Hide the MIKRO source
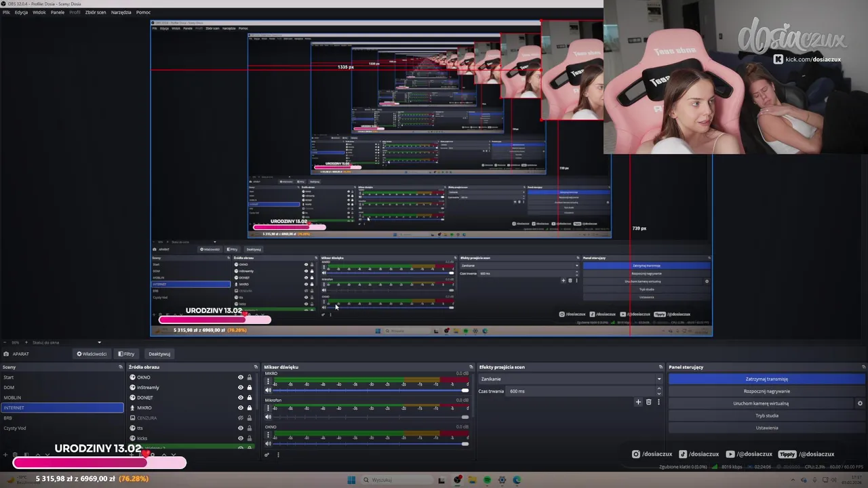The height and width of the screenshot is (488, 868). coord(241,408)
